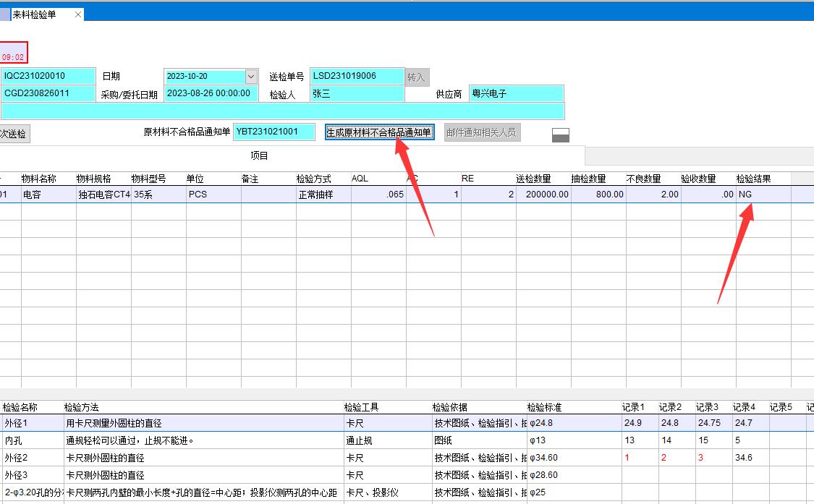Click the gray box icon beside the mail button
The height and width of the screenshot is (504, 814).
(560, 135)
